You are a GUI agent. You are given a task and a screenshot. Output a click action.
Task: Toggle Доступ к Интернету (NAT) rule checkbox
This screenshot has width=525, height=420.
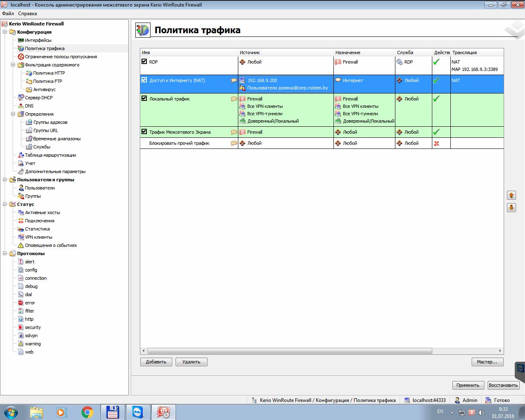144,80
